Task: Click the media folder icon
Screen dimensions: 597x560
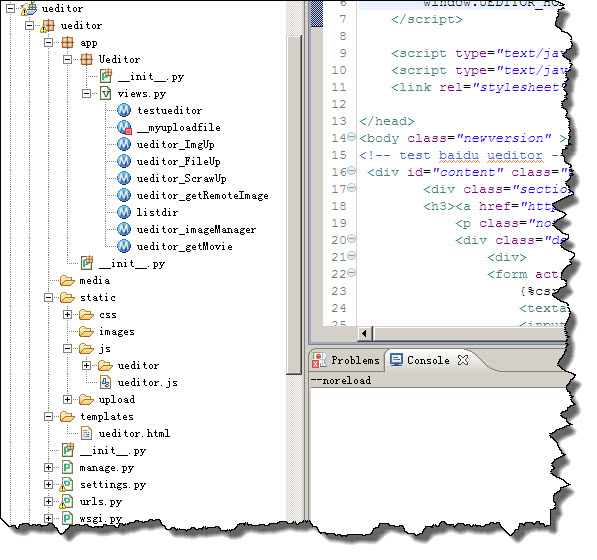Action: tap(67, 281)
